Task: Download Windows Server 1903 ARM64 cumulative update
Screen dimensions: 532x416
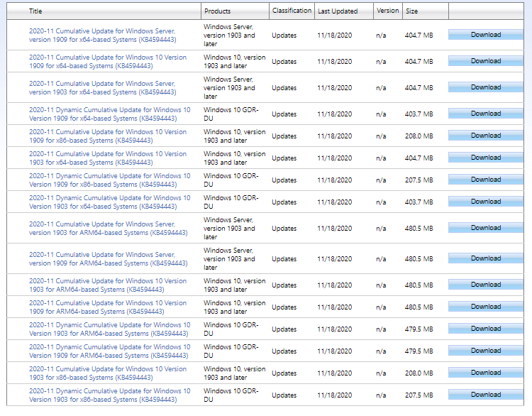Action: coord(486,228)
